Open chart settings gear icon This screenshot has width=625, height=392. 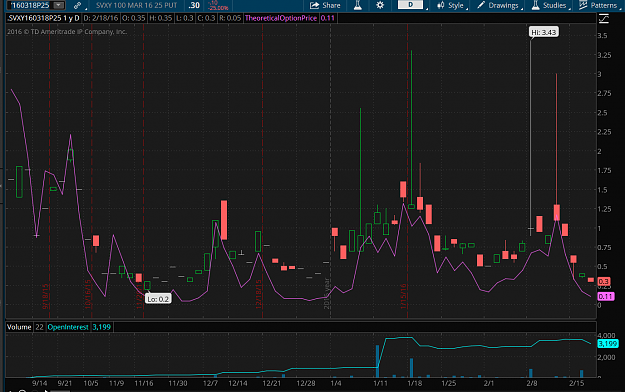coord(380,5)
